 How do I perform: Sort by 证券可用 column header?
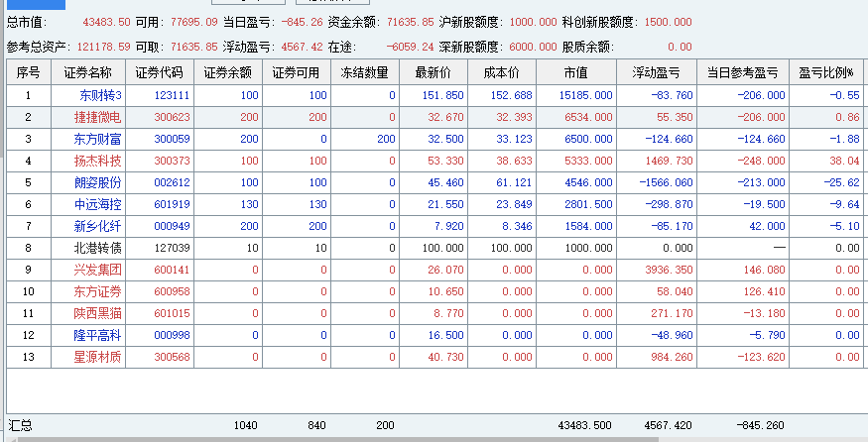click(297, 72)
